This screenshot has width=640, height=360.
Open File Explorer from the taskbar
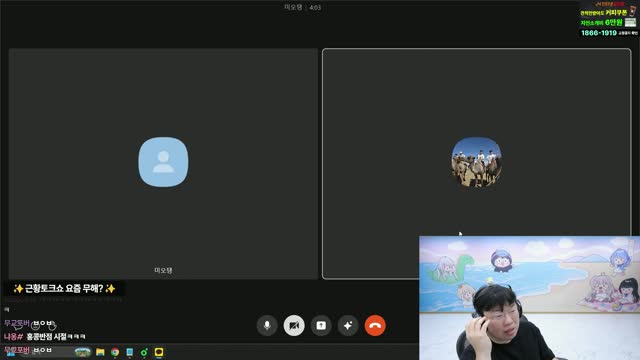(100, 352)
